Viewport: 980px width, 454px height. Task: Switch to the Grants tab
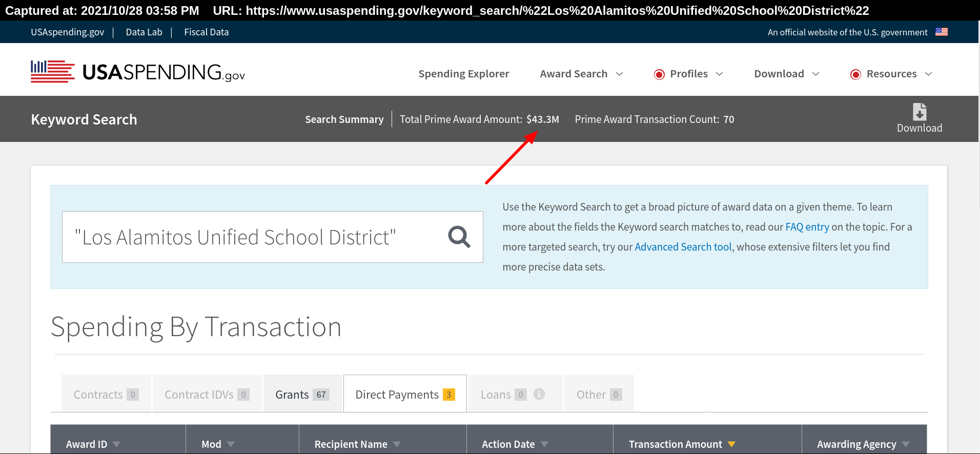[302, 394]
